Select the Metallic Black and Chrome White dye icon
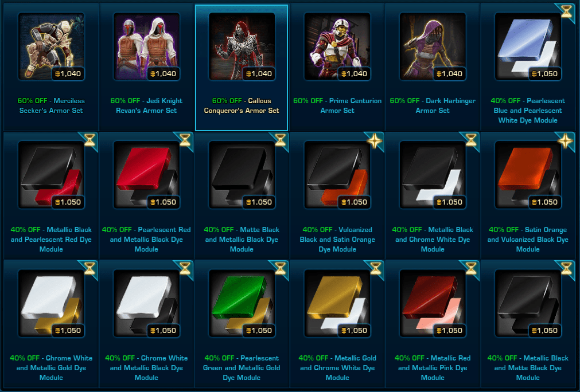The height and width of the screenshot is (392, 580). [x=433, y=175]
